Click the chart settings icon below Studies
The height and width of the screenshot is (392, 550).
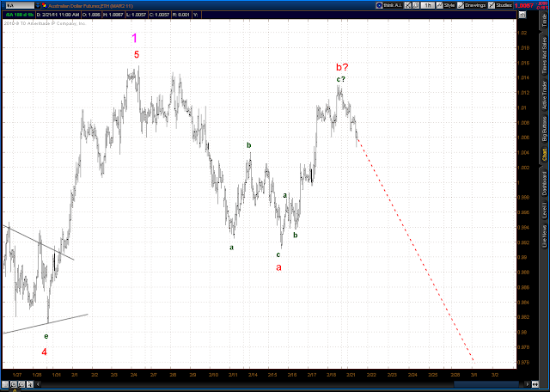pos(522,15)
